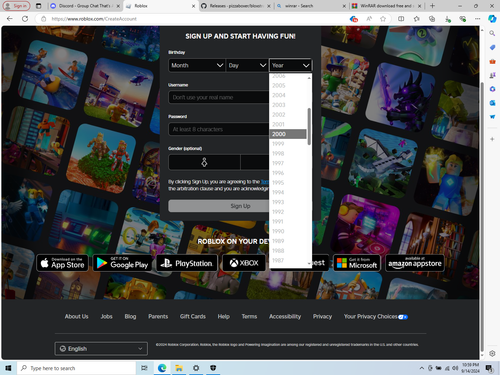Open the App Store download badge

pyautogui.click(x=62, y=263)
